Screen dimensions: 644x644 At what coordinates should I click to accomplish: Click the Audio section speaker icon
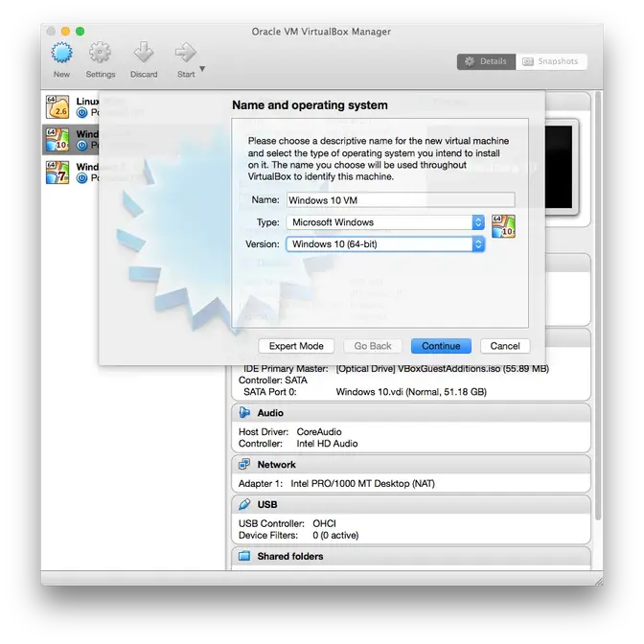tap(244, 412)
